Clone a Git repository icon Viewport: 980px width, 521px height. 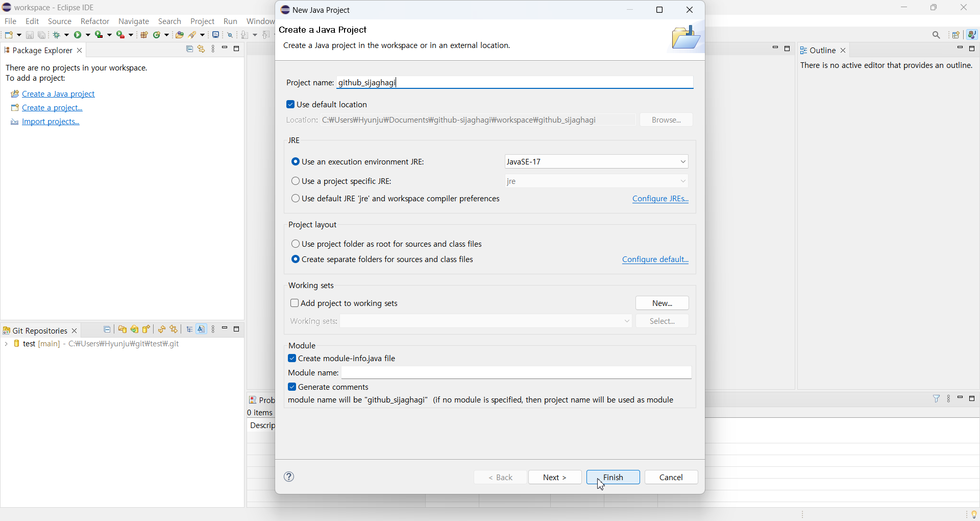pyautogui.click(x=135, y=330)
